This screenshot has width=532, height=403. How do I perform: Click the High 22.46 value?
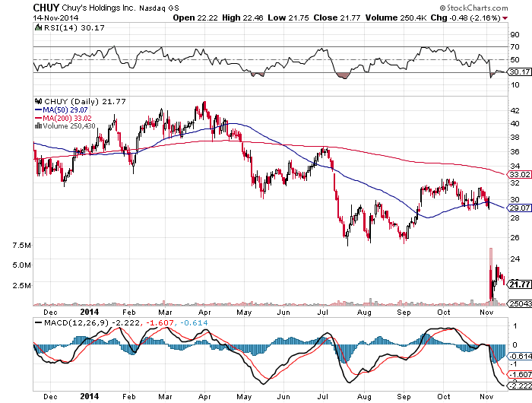pyautogui.click(x=242, y=17)
